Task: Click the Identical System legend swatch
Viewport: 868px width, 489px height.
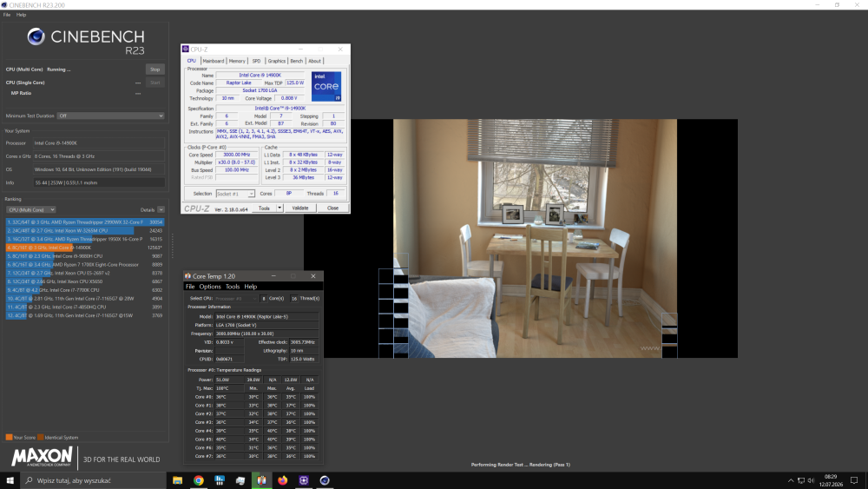Action: (x=41, y=438)
